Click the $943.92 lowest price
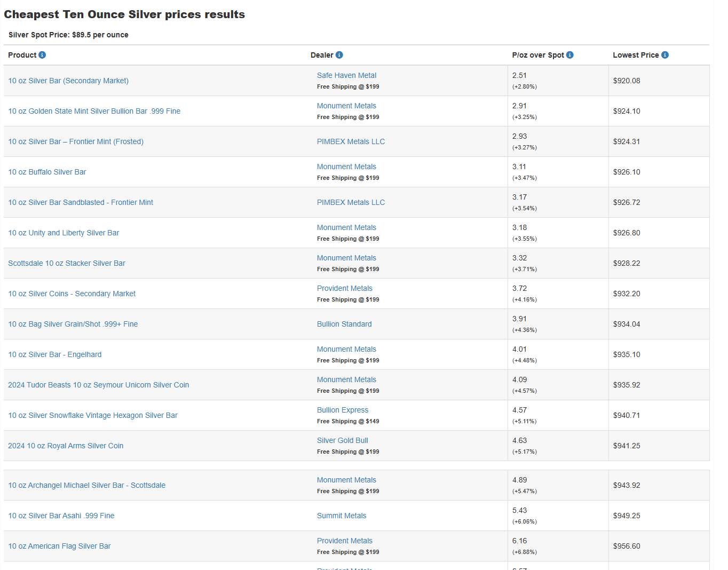Viewport: 728px width, 570px height. click(x=627, y=485)
